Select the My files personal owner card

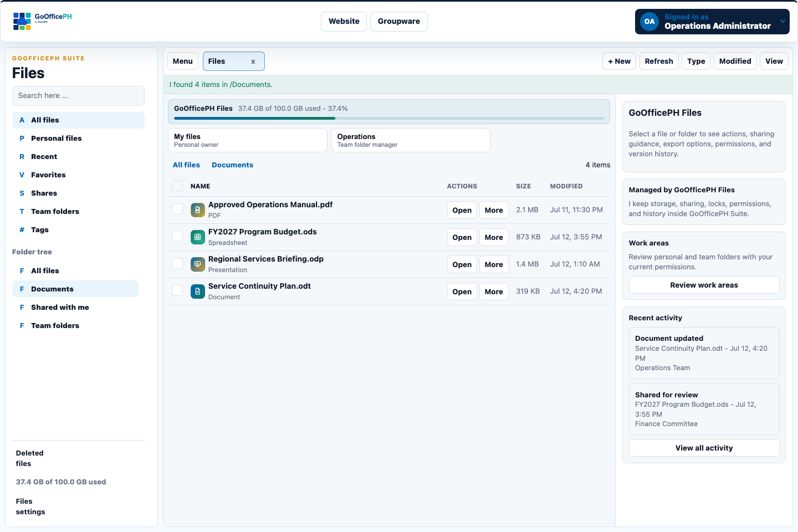click(248, 140)
